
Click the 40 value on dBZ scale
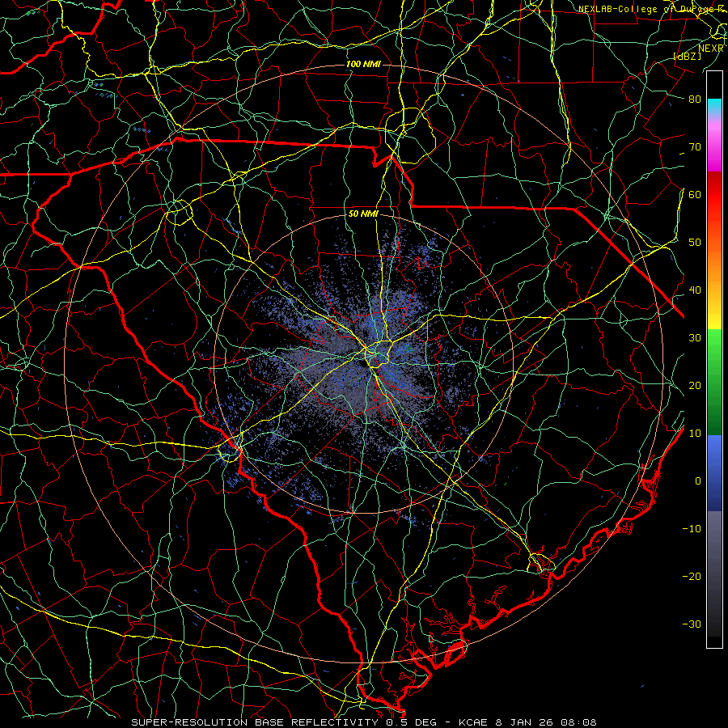click(695, 290)
